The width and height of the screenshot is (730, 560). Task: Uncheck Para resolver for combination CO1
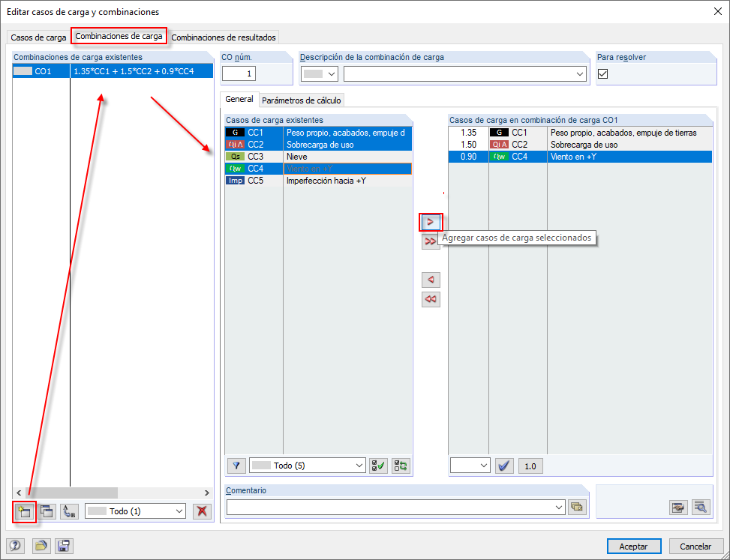pos(602,74)
